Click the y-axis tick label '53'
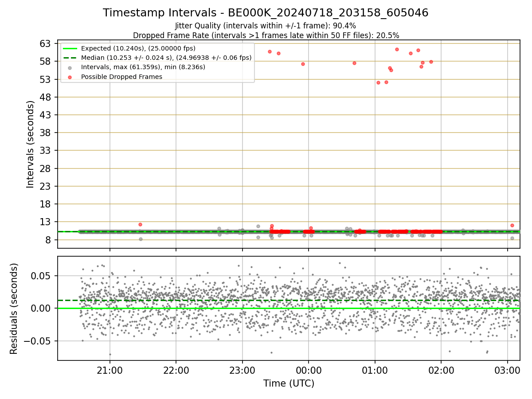 click(x=45, y=79)
